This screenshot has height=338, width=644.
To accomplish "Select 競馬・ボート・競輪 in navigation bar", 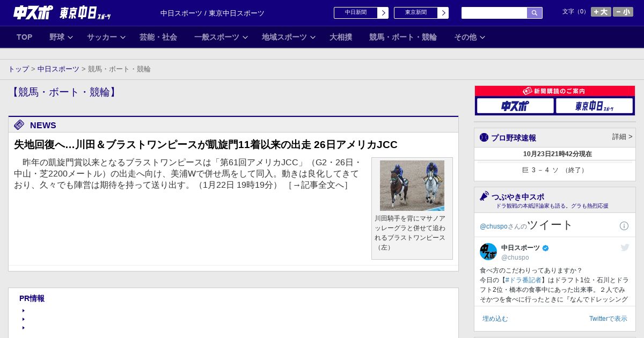I will click(x=403, y=37).
